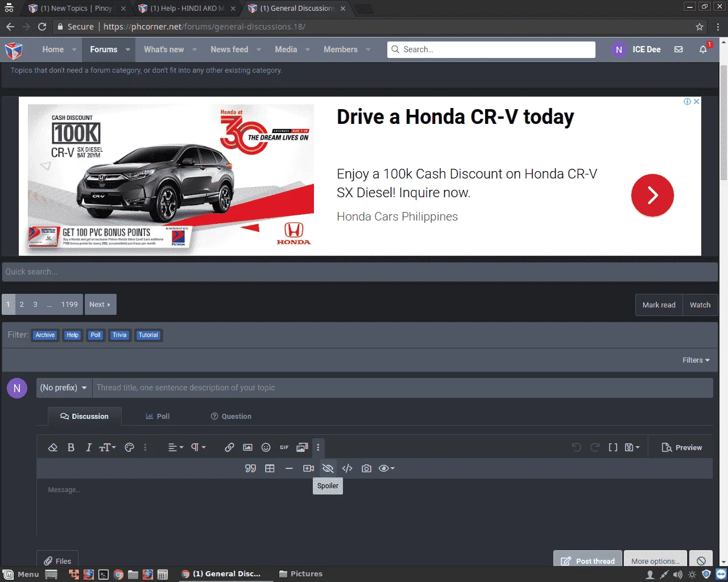Redo last edit in editor
Viewport: 728px width, 582px height.
(x=595, y=447)
